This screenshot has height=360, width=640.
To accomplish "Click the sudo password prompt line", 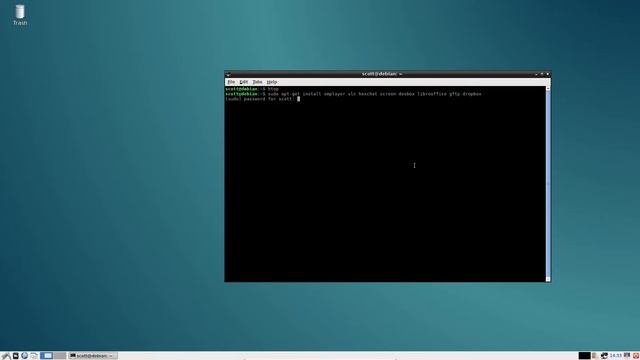I will pyautogui.click(x=262, y=99).
